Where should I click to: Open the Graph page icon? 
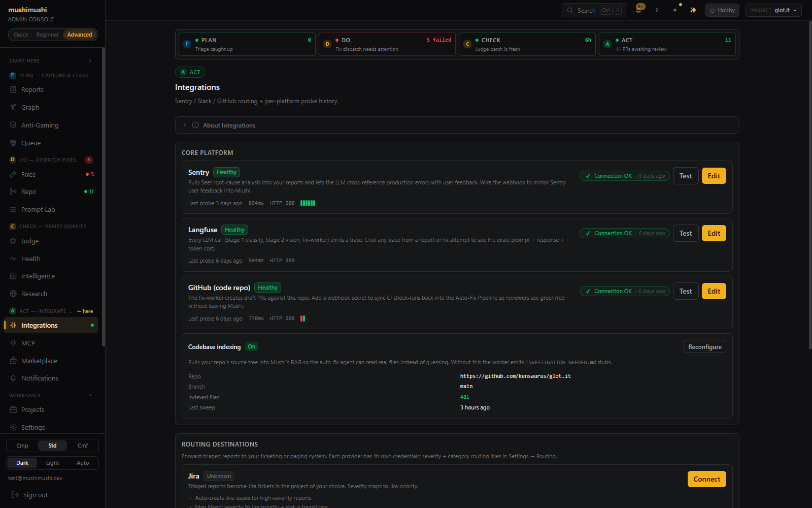[x=13, y=107]
